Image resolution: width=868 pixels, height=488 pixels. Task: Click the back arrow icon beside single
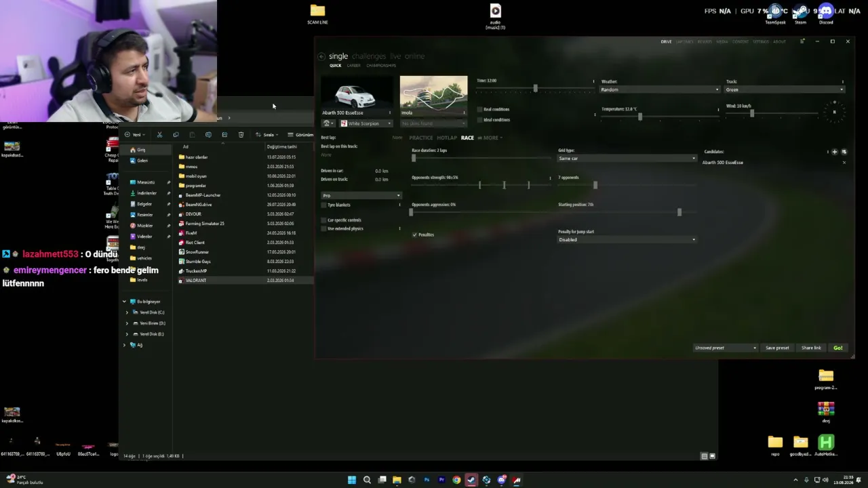pos(322,56)
